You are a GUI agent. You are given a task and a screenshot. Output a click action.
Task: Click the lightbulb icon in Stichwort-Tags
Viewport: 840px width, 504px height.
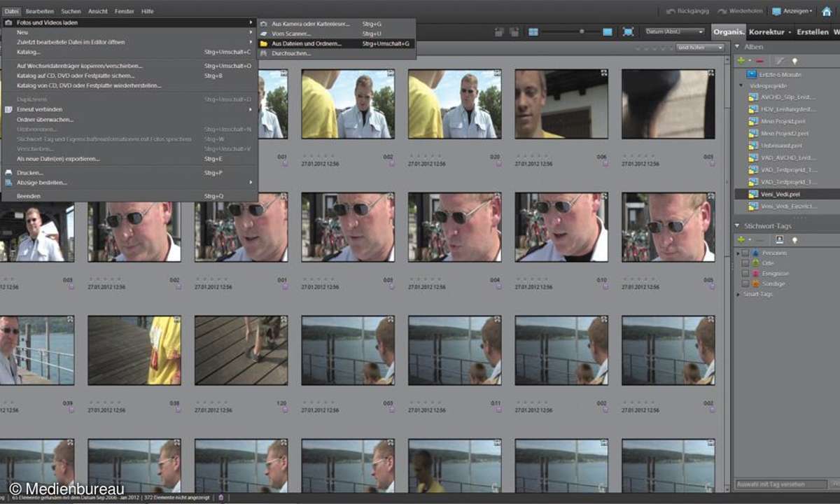coord(794,239)
